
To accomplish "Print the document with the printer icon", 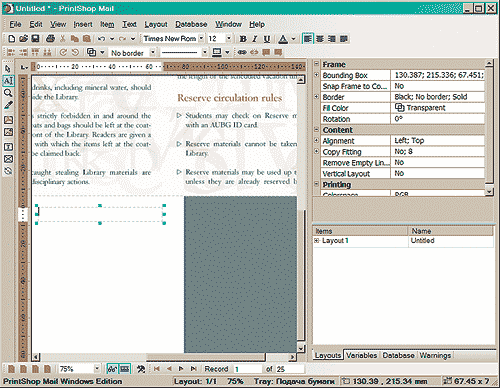I will tap(50, 39).
